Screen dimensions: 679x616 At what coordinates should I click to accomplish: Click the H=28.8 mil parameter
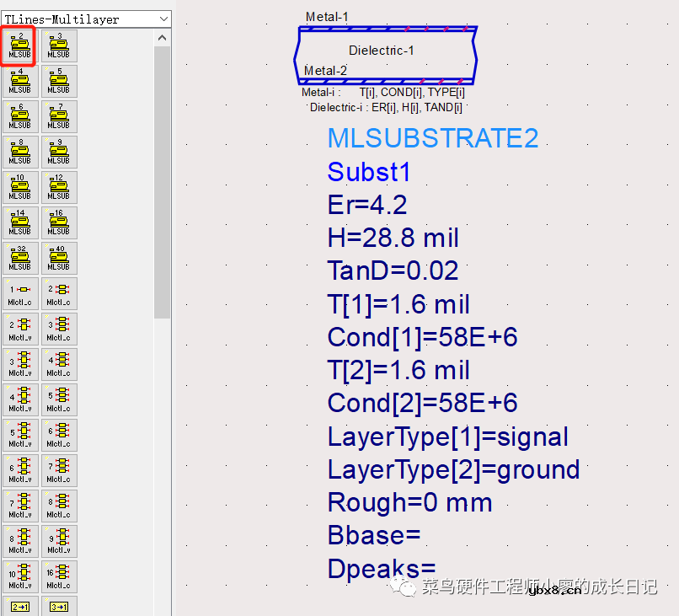[x=393, y=238]
